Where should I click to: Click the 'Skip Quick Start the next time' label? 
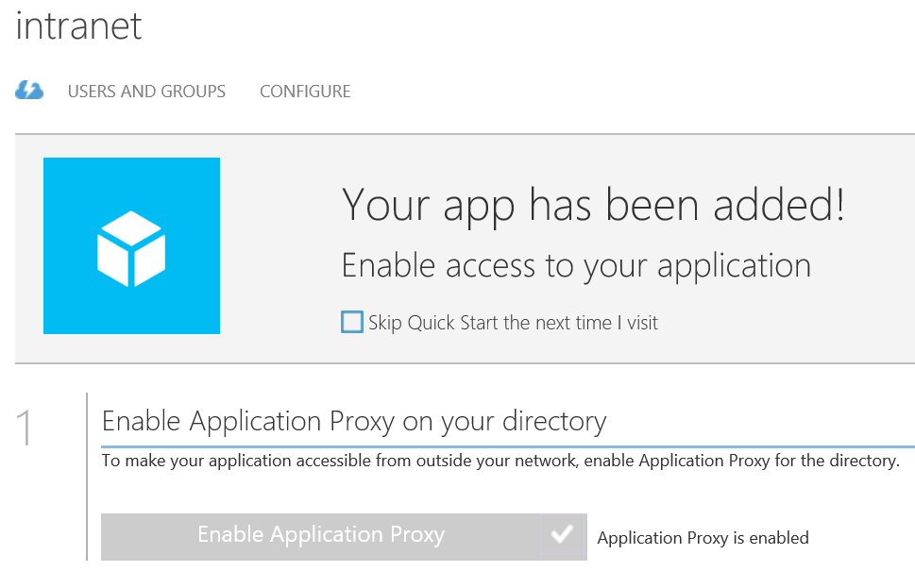513,323
